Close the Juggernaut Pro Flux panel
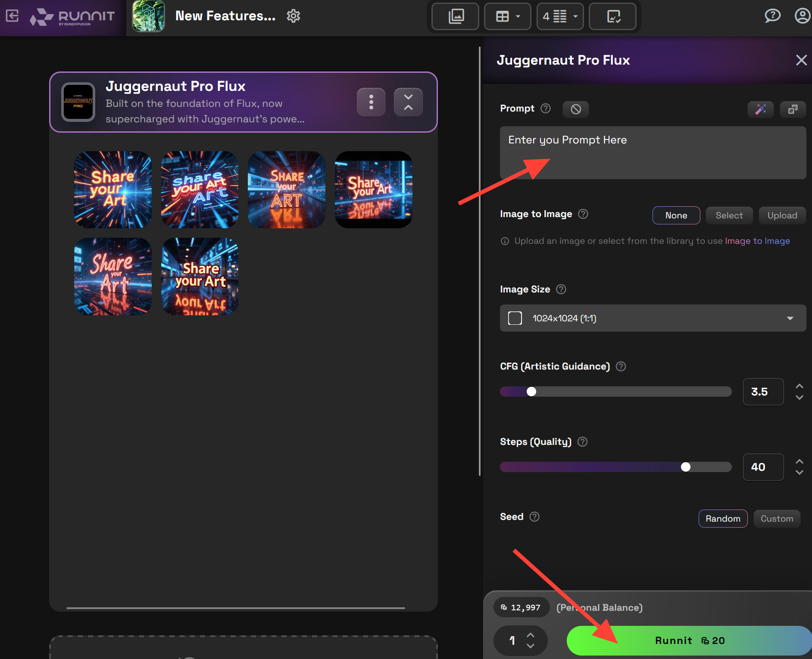 [801, 60]
